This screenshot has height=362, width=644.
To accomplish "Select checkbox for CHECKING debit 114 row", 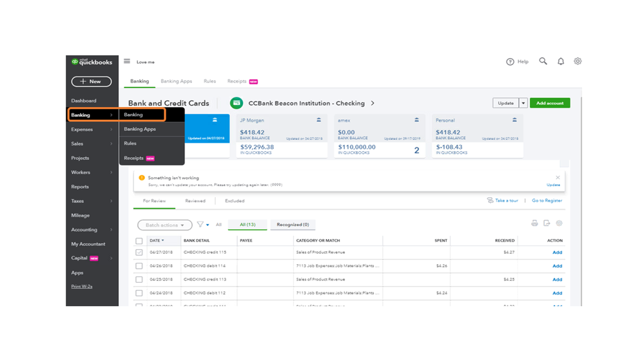I will [139, 266].
